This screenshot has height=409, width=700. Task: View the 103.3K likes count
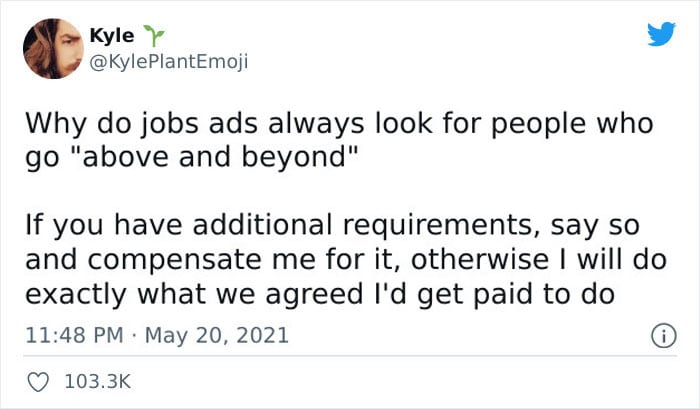pyautogui.click(x=98, y=382)
